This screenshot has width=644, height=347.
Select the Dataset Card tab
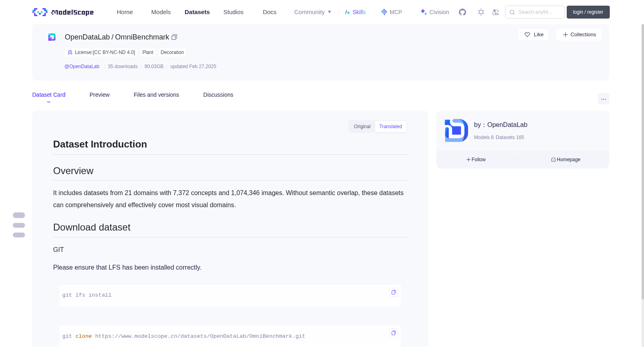[x=49, y=95]
